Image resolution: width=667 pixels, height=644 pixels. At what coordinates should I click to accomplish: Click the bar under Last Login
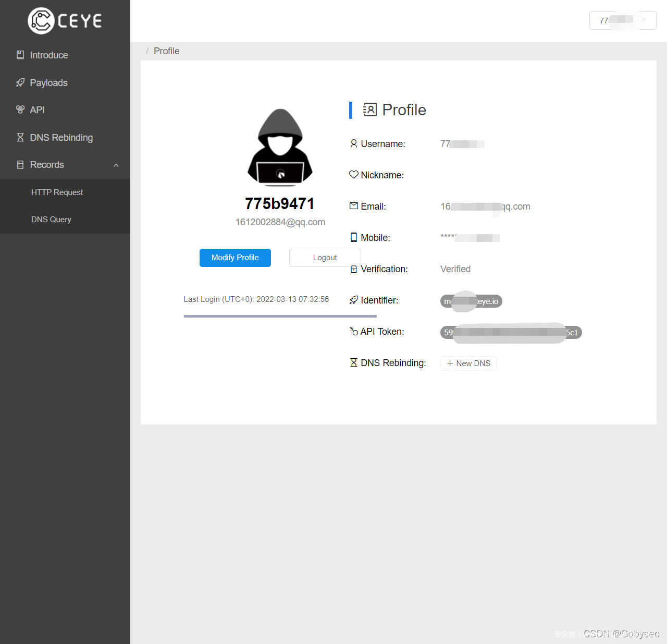coord(280,316)
